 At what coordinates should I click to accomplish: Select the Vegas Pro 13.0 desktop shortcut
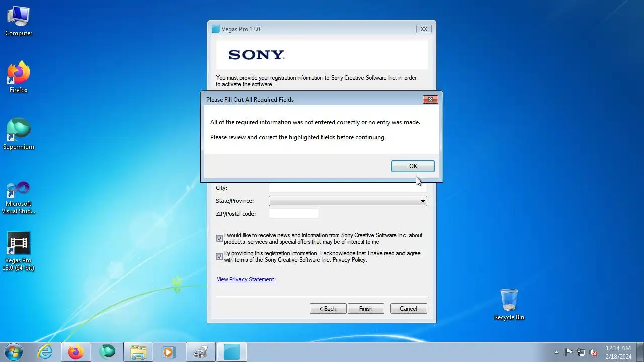(x=19, y=251)
